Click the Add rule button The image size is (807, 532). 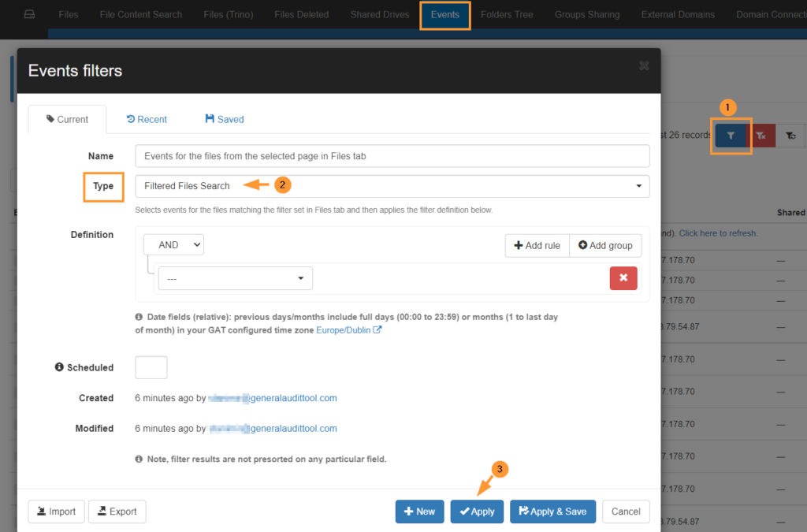point(537,245)
